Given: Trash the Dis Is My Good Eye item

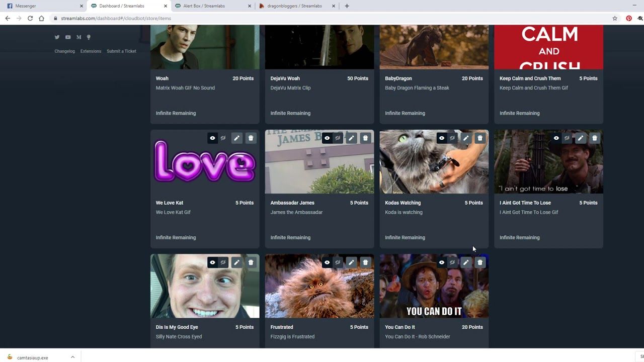Looking at the screenshot, I should coord(251,262).
